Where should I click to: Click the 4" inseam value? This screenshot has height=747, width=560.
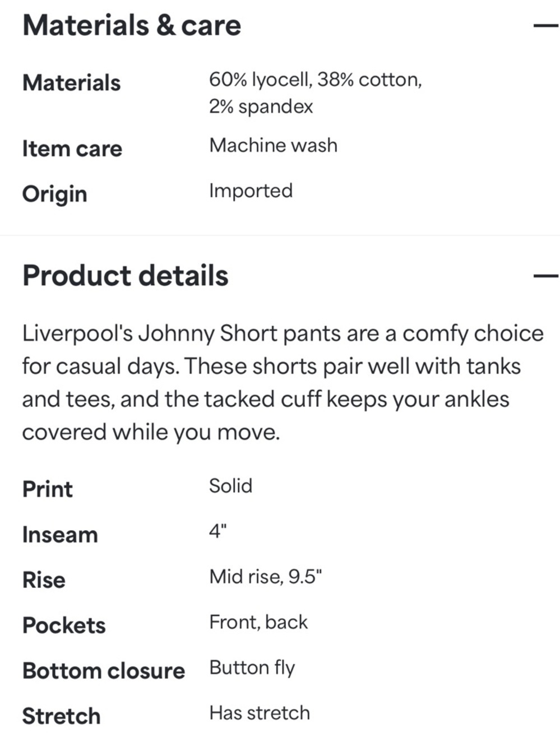[217, 531]
